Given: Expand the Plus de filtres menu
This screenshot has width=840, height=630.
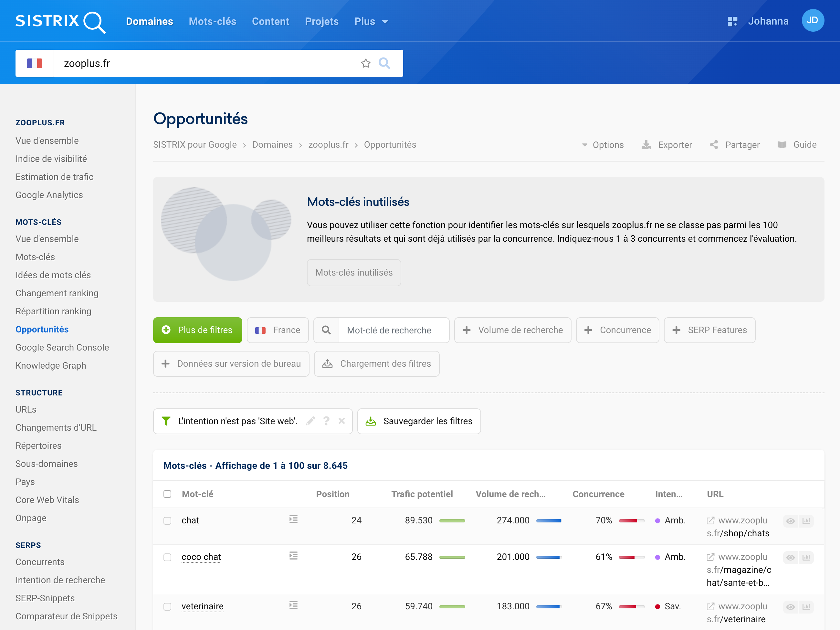Looking at the screenshot, I should 197,330.
